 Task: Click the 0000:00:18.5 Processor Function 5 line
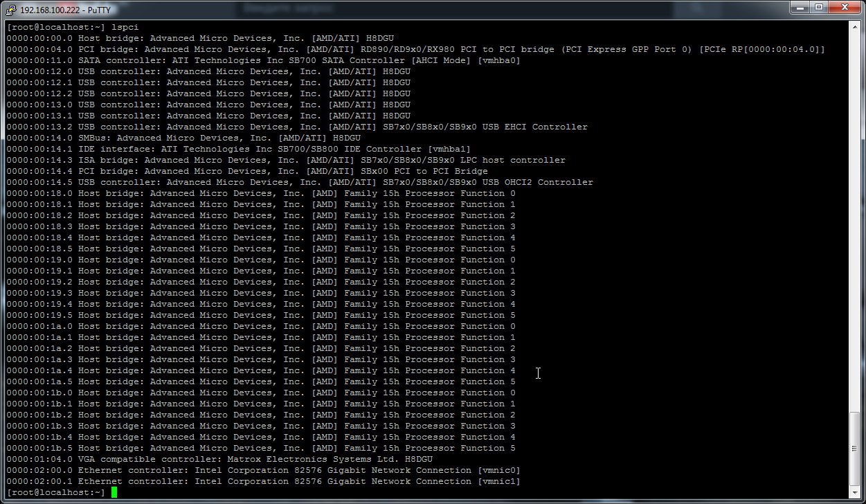(261, 249)
